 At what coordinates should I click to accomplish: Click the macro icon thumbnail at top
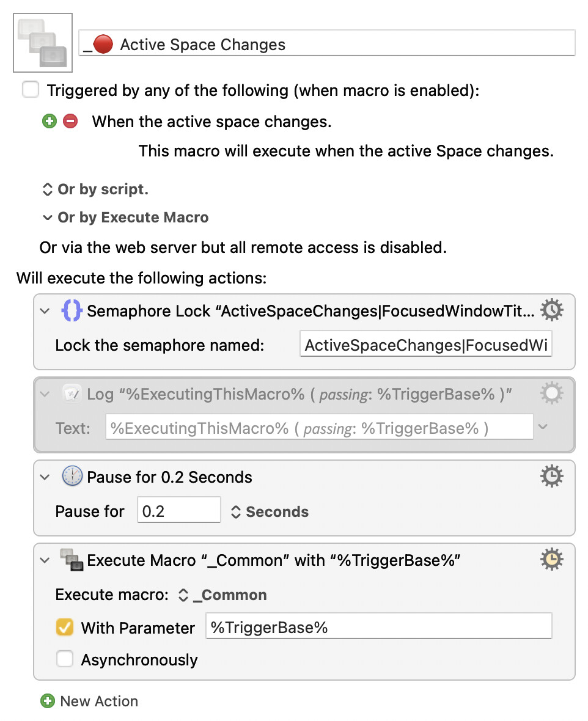43,43
